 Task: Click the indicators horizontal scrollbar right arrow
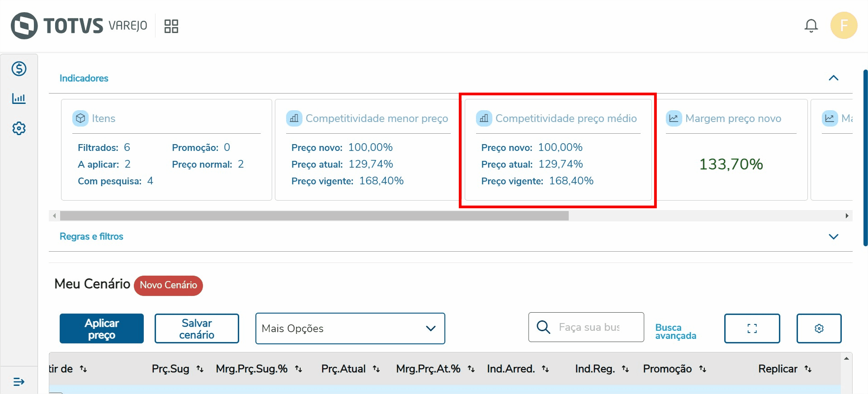coord(847,216)
